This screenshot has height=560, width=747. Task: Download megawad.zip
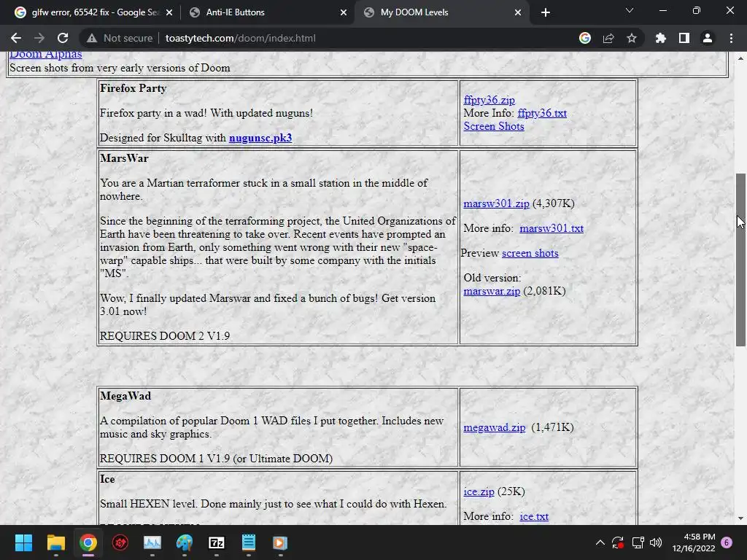tap(495, 427)
